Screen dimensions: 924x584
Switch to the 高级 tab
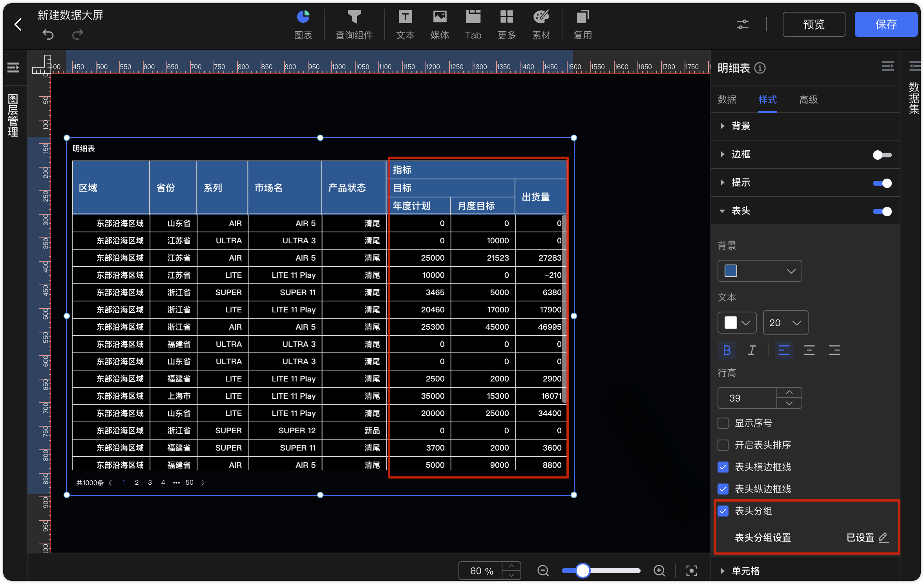[x=808, y=100]
